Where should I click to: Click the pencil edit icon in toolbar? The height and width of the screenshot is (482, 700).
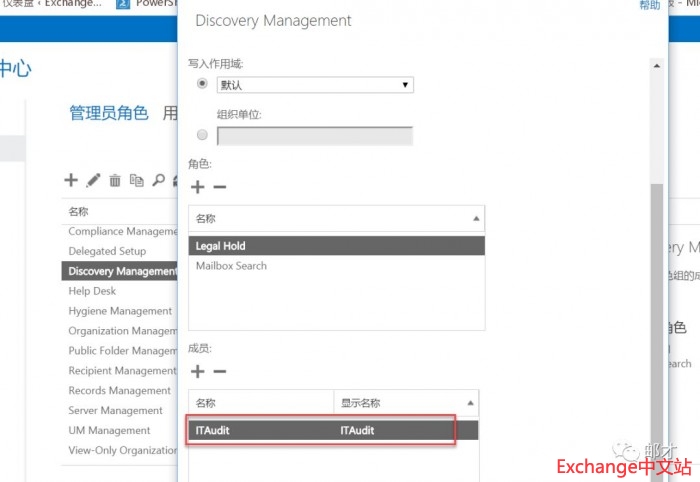coord(93,181)
